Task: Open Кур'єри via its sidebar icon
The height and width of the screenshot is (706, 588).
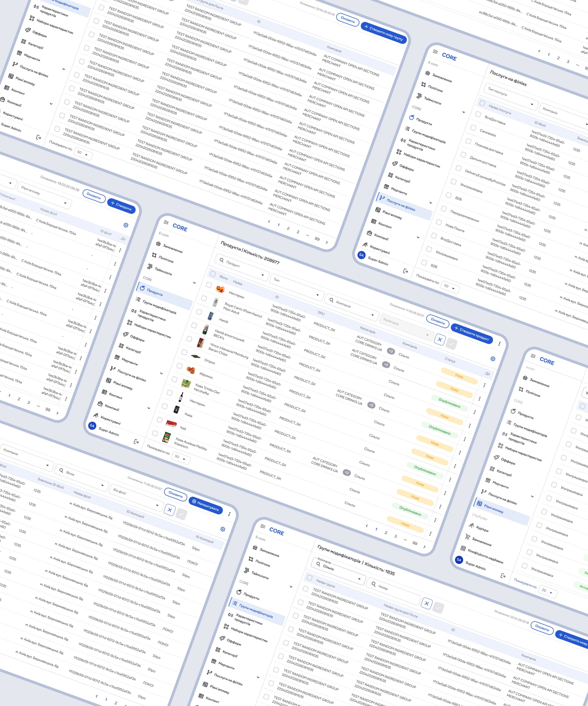Action: (x=471, y=526)
